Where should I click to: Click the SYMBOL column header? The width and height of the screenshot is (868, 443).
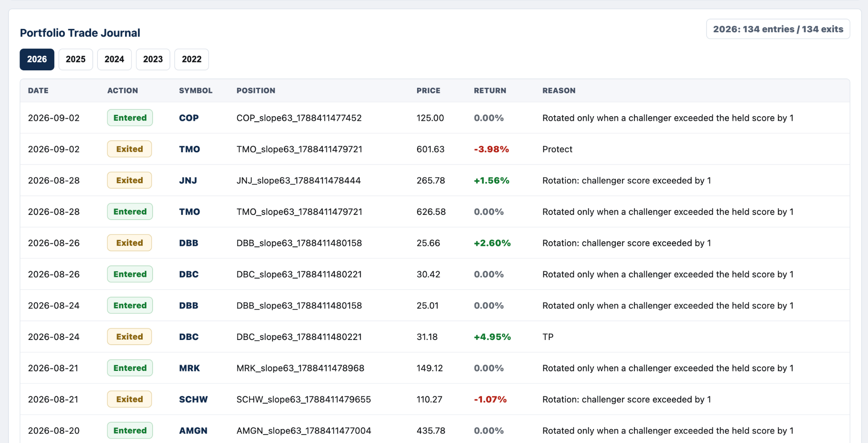[196, 91]
